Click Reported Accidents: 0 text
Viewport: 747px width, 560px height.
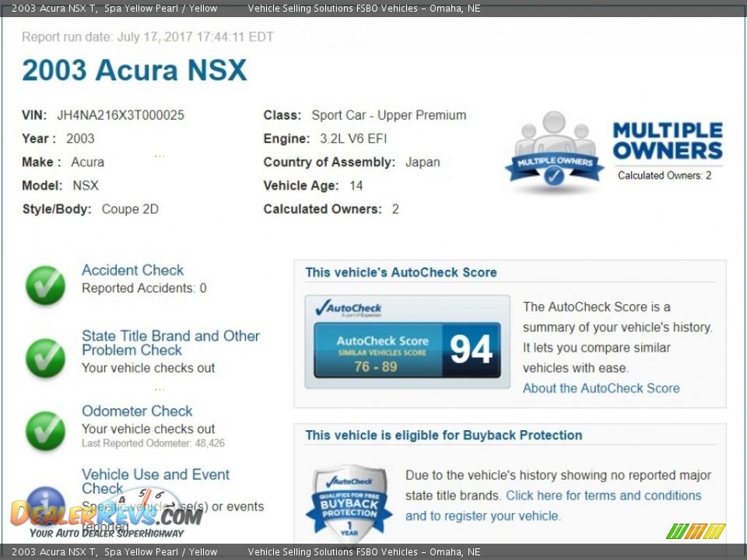[x=145, y=288]
